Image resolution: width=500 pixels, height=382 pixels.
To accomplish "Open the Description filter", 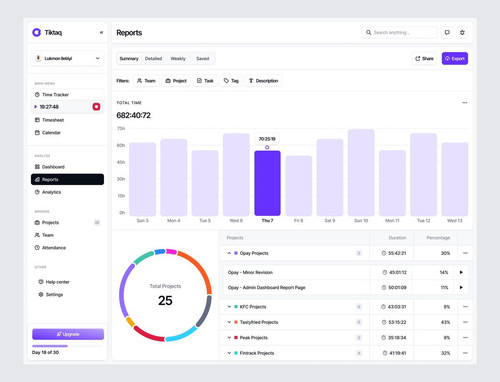I will [x=264, y=81].
